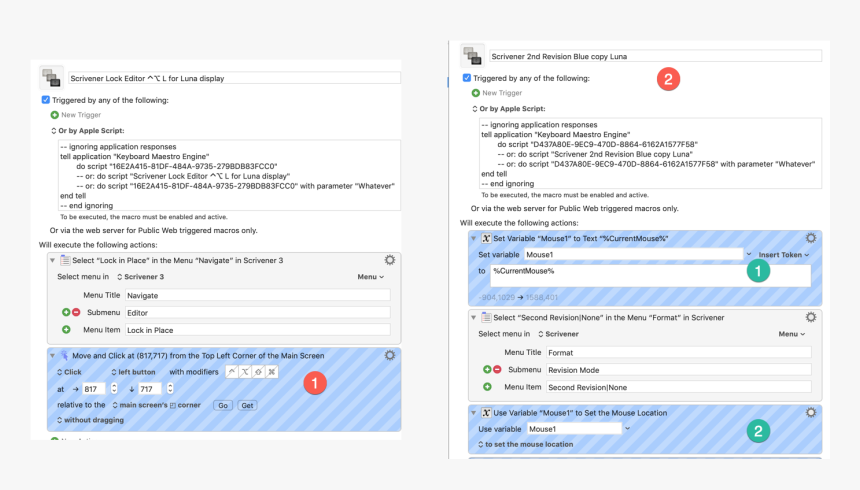Image resolution: width=860 pixels, height=490 pixels.
Task: Remove Revision Mode submenu with red minus
Action: coord(497,369)
